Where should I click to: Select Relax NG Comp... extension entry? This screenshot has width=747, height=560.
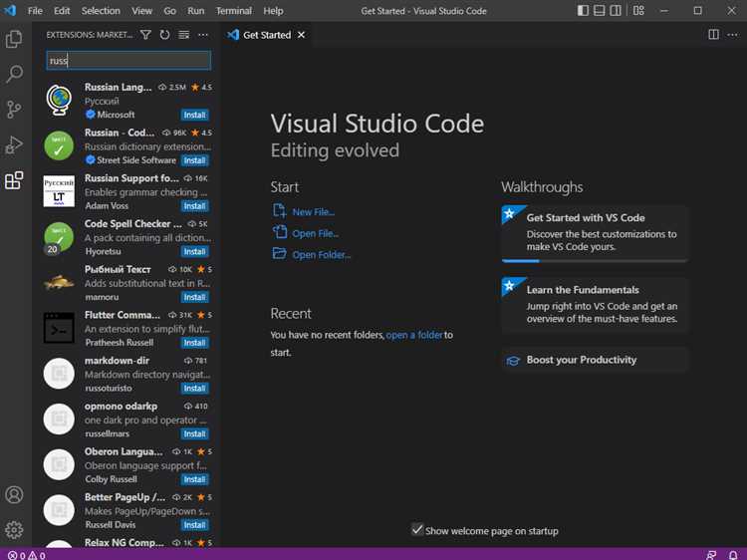point(128,544)
